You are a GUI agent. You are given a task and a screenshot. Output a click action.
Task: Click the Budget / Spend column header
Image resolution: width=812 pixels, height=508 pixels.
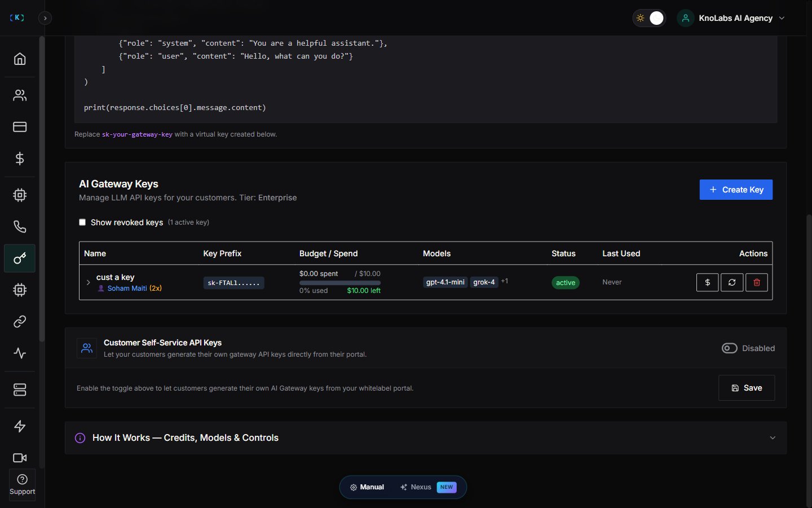pos(328,253)
